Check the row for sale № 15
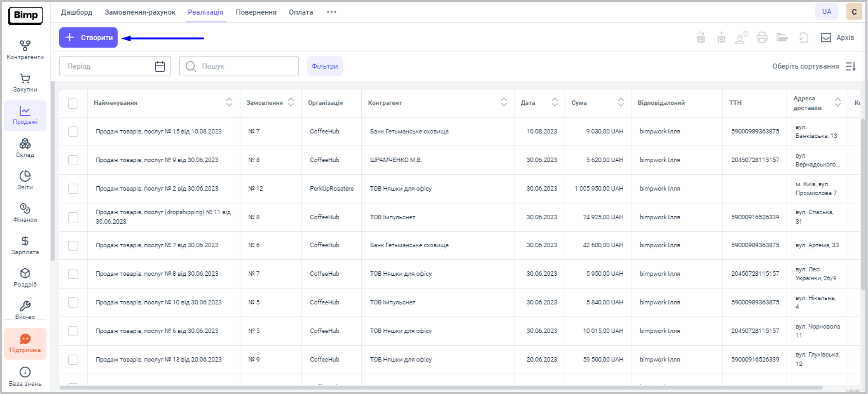 (73, 132)
